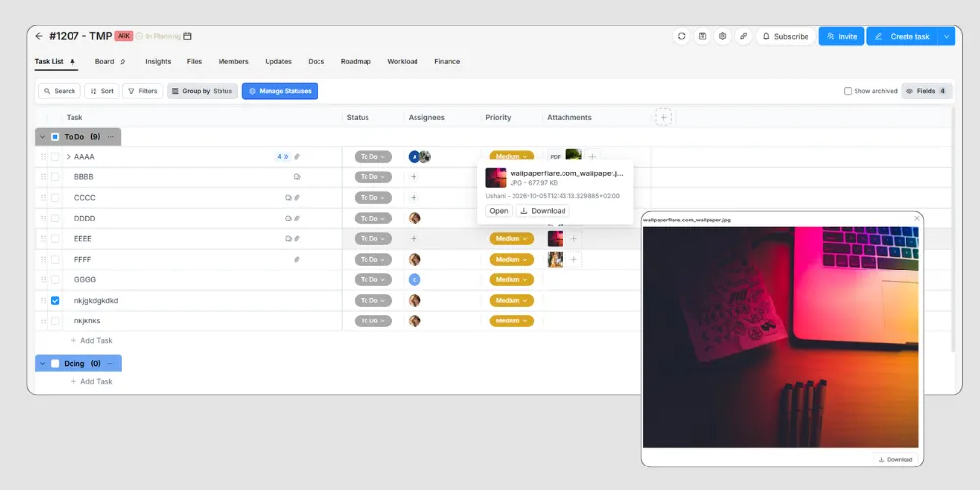
Task: Click the comment icon on BBBB row
Action: (x=297, y=177)
